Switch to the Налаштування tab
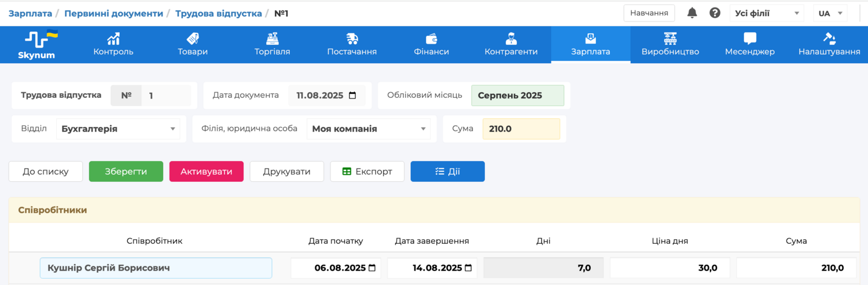This screenshot has width=868, height=285. click(x=829, y=45)
